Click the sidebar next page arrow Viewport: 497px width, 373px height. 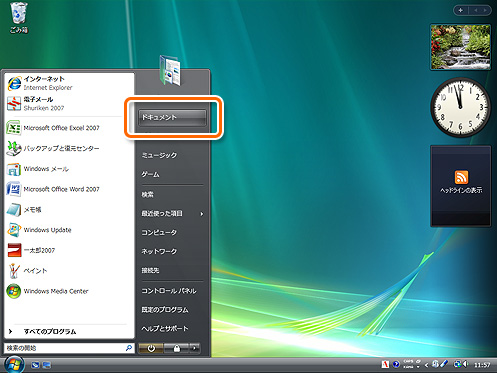485,10
